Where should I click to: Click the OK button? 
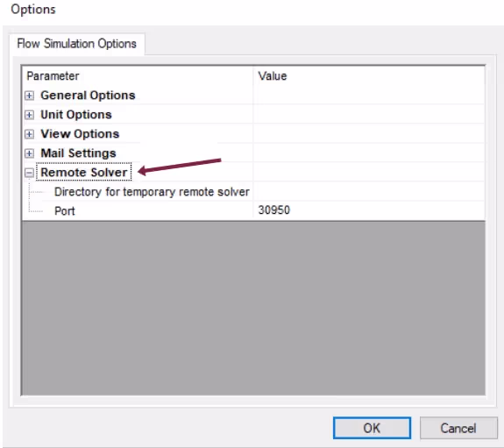coord(372,428)
